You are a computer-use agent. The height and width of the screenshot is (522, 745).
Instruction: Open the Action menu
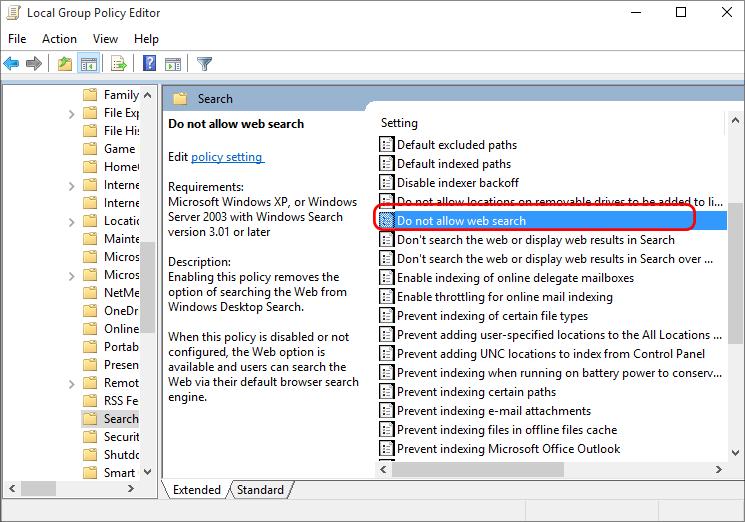click(x=59, y=38)
